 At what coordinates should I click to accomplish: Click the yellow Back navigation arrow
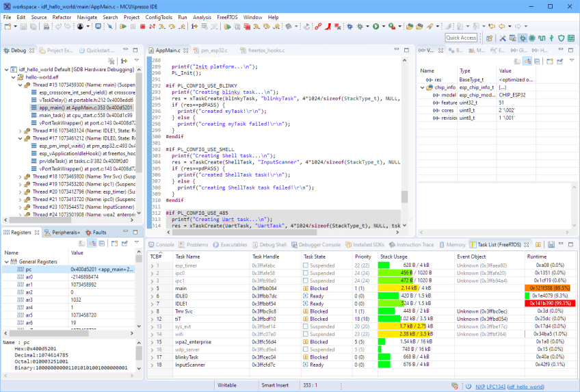pyautogui.click(x=502, y=26)
